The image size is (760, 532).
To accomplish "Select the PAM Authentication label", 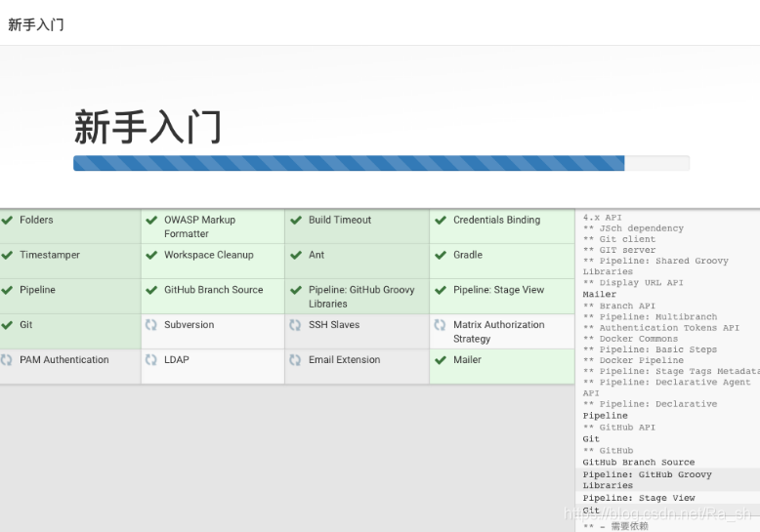I will tap(63, 359).
